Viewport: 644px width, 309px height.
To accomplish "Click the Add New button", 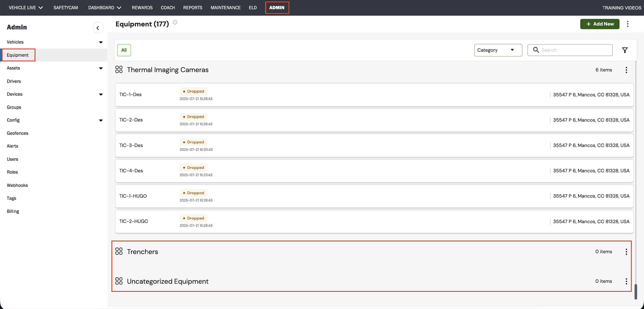I will click(600, 24).
